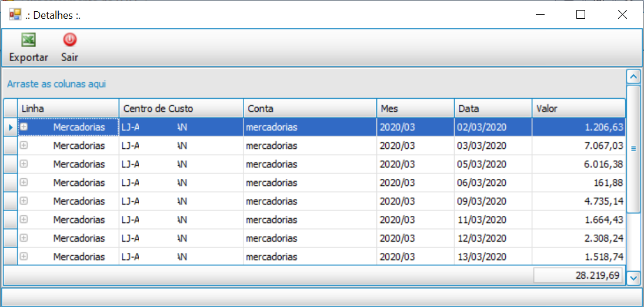Close the Detalhes window

(x=622, y=15)
